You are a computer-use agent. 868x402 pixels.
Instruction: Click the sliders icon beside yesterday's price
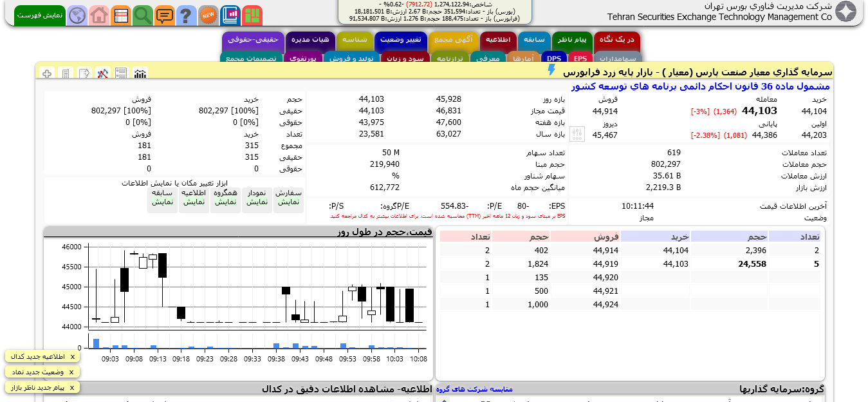tap(577, 135)
